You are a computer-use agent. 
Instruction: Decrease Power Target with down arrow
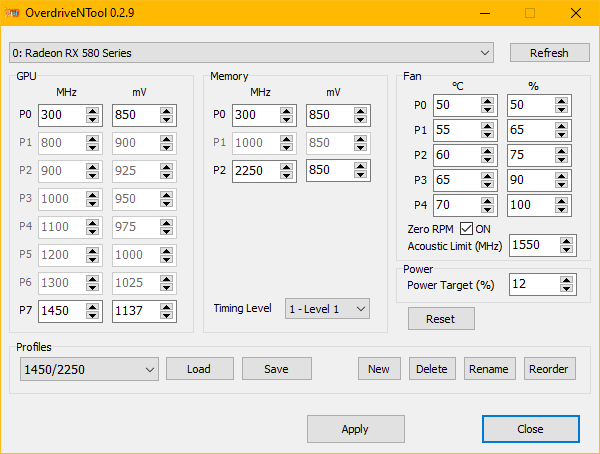[x=566, y=289]
